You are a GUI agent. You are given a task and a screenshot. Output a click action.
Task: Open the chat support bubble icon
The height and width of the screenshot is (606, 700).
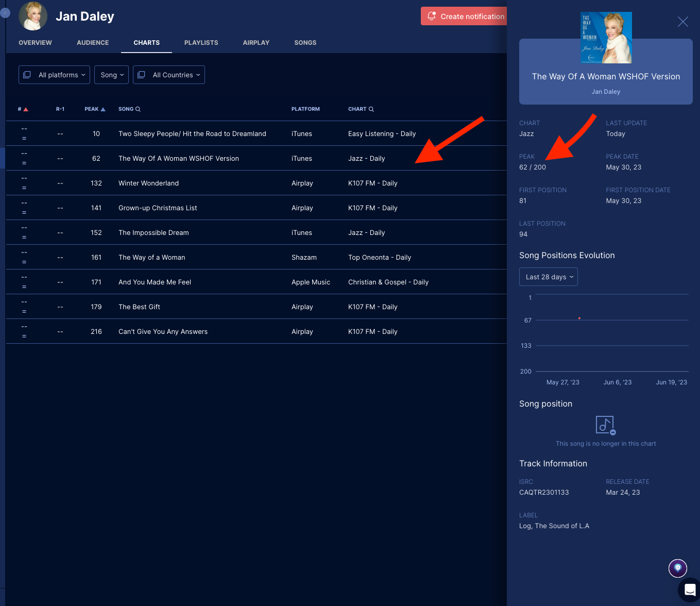(690, 590)
